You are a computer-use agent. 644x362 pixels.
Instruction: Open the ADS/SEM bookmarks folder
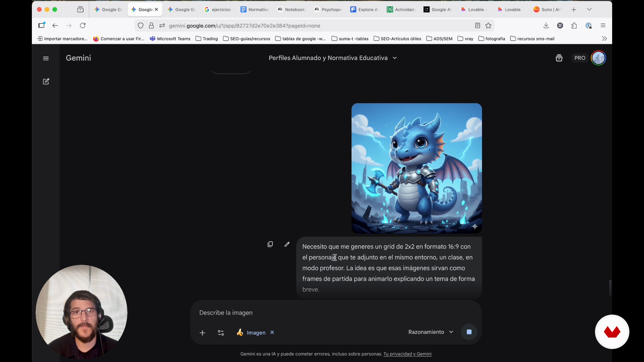[439, 39]
